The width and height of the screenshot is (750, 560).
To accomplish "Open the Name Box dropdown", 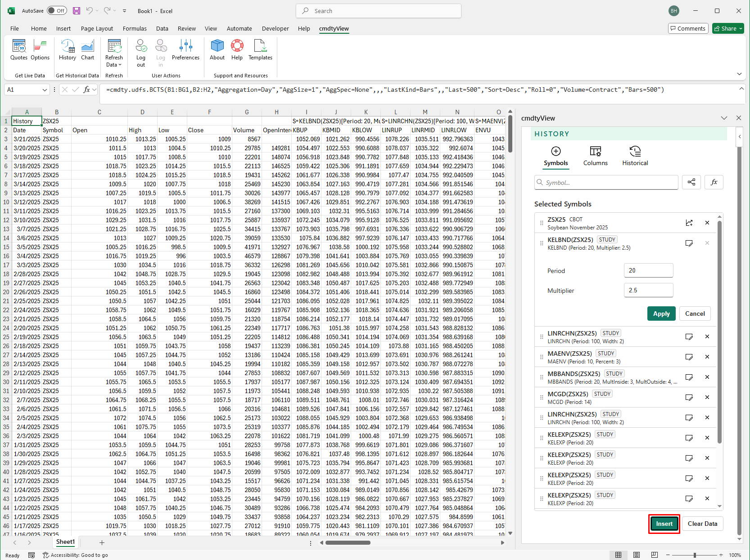I will [x=45, y=90].
